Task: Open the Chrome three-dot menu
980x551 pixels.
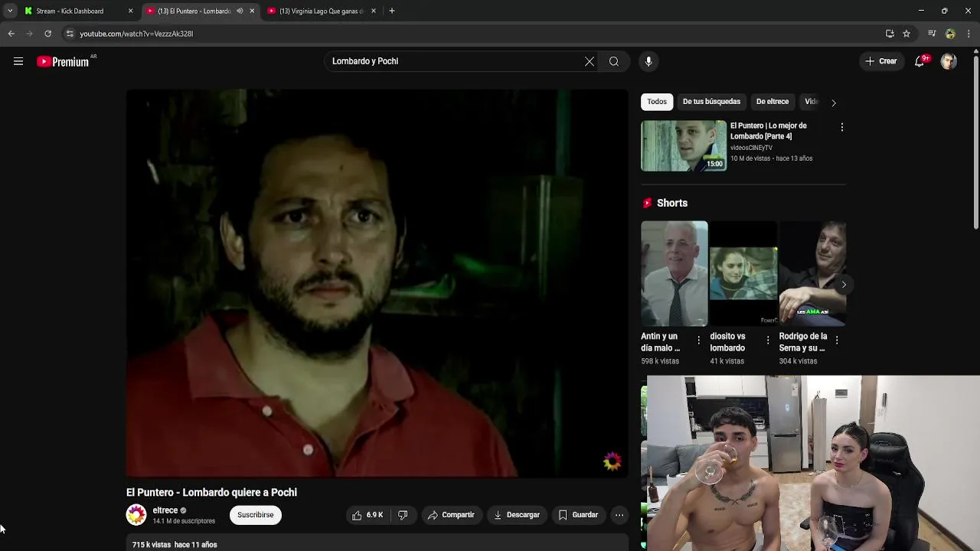Action: click(x=969, y=34)
